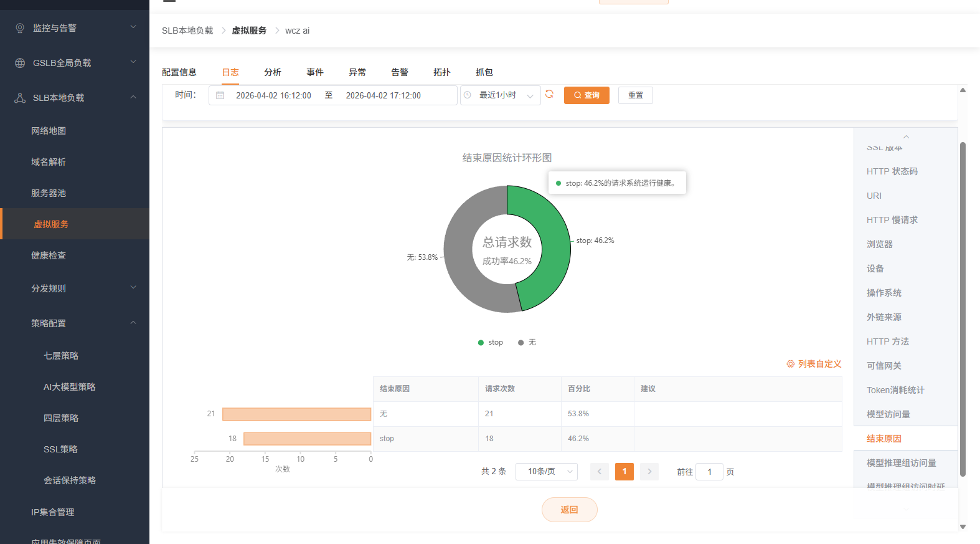
Task: Click the clock icon in 最近1小时 selector
Action: pyautogui.click(x=468, y=95)
